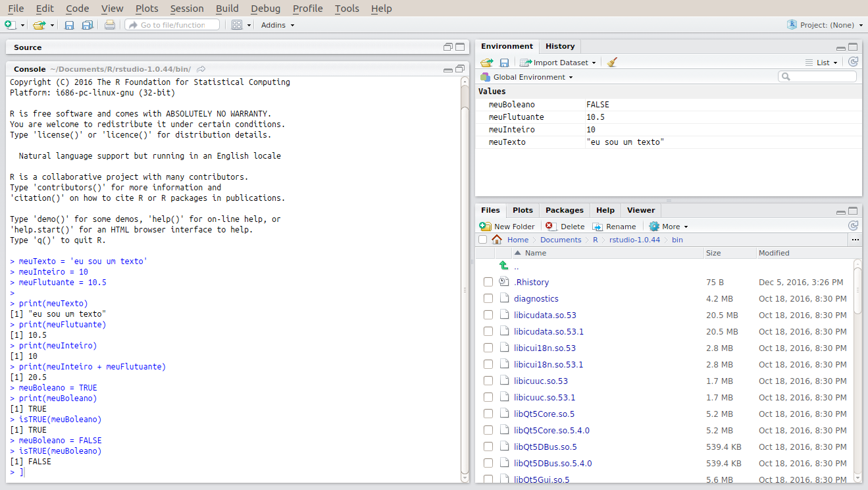Viewport: 868px width, 490px height.
Task: Select all files with the breadcrumb checkbox
Action: click(x=483, y=240)
